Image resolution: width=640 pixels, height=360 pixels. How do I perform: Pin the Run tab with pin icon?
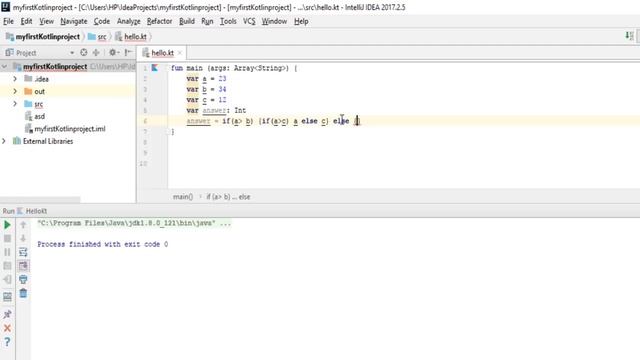point(7,314)
